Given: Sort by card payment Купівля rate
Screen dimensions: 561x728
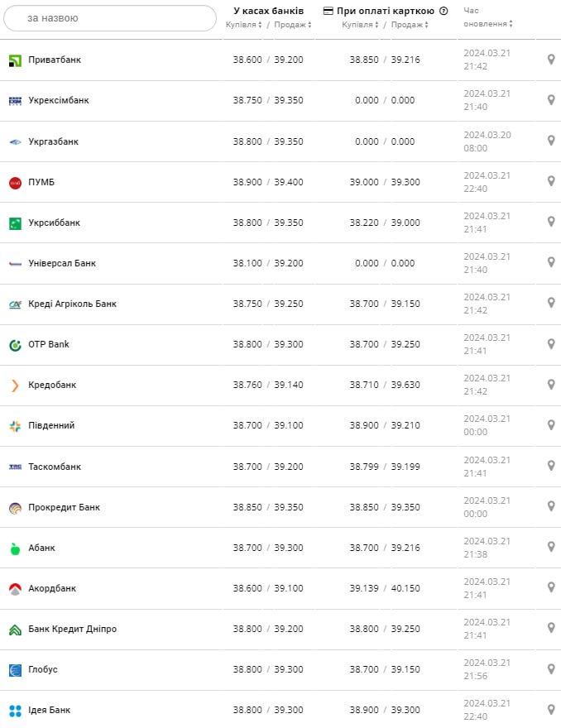Looking at the screenshot, I should pyautogui.click(x=361, y=25).
